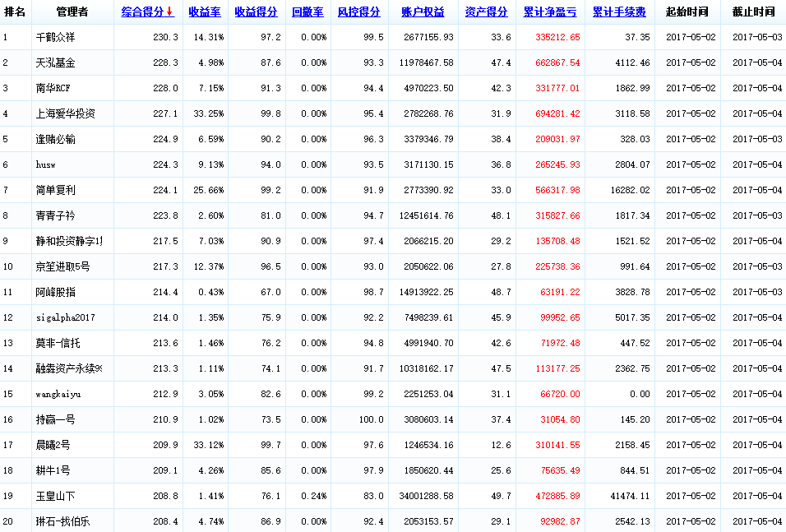Sort table by 收益得分 header
Viewport: 786px width, 532px height.
point(256,12)
